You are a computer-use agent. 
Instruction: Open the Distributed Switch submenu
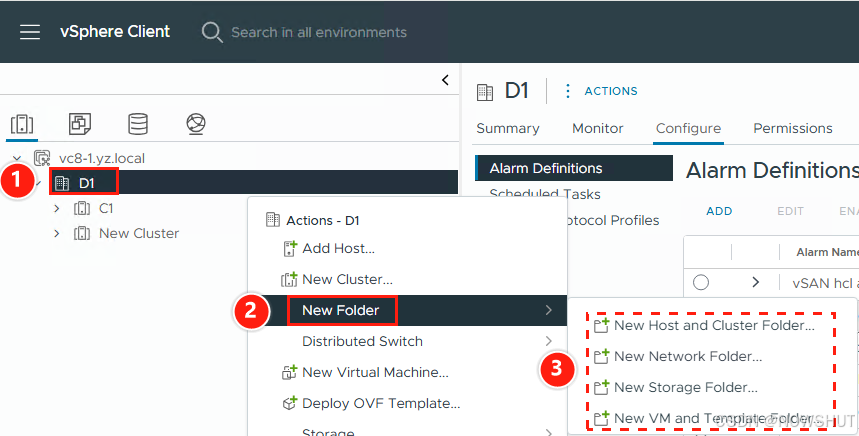coord(362,341)
